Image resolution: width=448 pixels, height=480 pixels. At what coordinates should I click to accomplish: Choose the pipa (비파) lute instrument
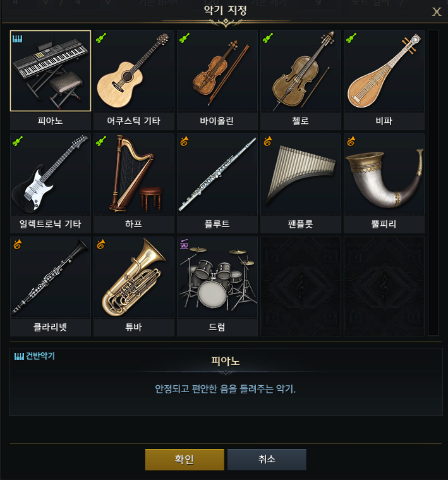384,80
